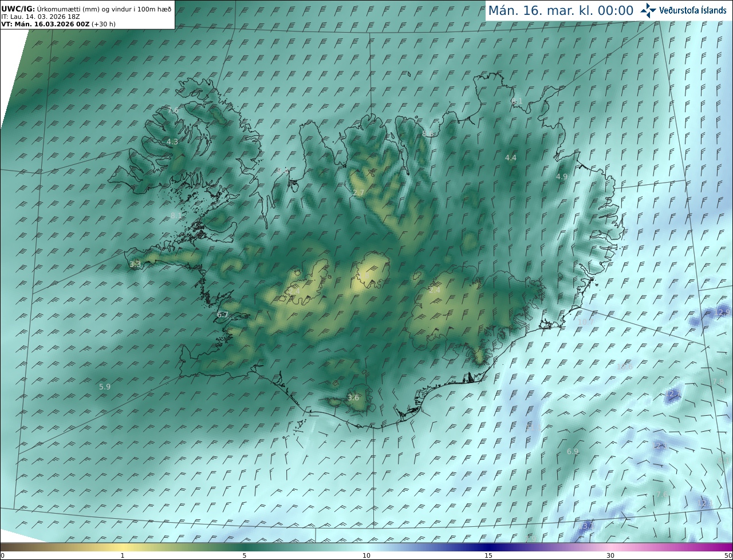Viewport: 733px width, 560px height.
Task: Select the 30 tick on the color scale
Action: [610, 555]
